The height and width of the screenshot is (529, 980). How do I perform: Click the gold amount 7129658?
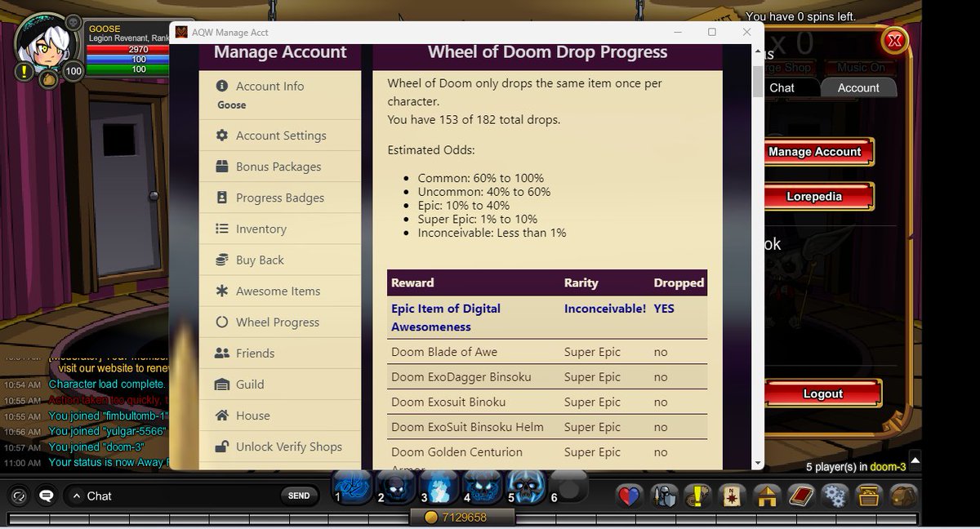point(464,518)
